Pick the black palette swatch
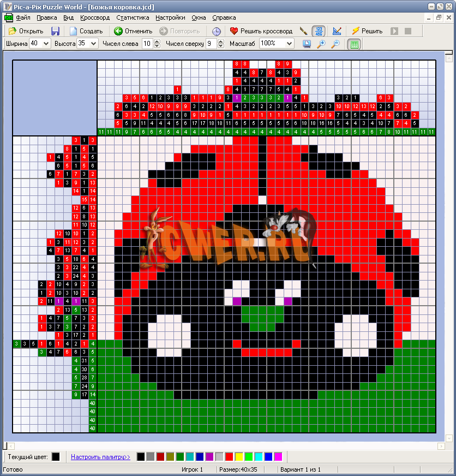Screen dimensions: 456x476 tap(141, 457)
